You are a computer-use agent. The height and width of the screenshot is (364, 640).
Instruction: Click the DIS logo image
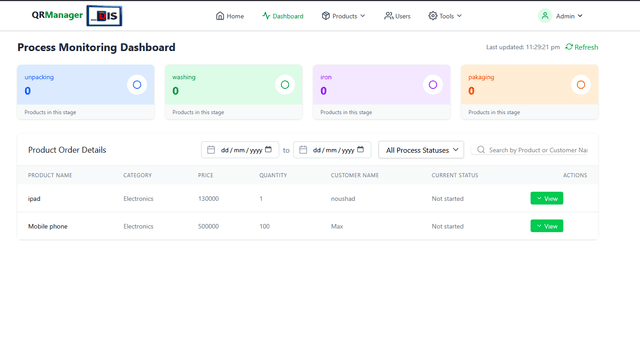coord(104,16)
